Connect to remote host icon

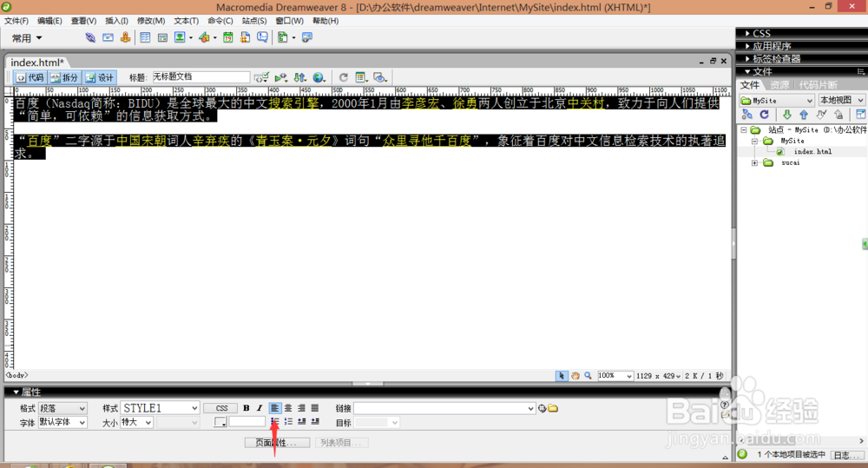(746, 115)
